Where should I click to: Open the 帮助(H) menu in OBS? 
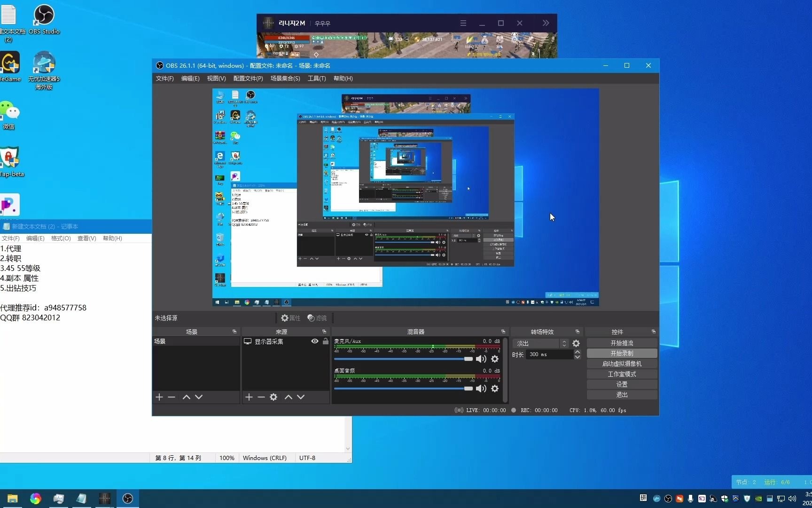tap(343, 79)
